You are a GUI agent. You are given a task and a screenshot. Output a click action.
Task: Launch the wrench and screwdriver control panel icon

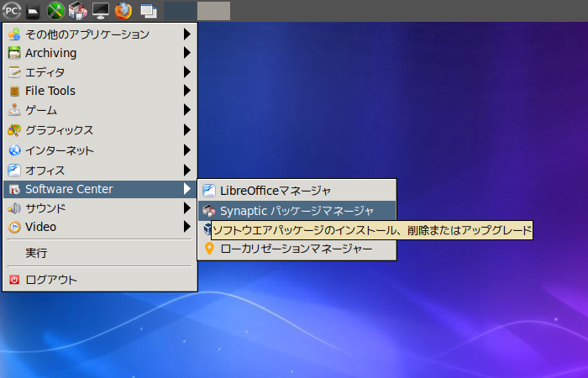click(55, 11)
